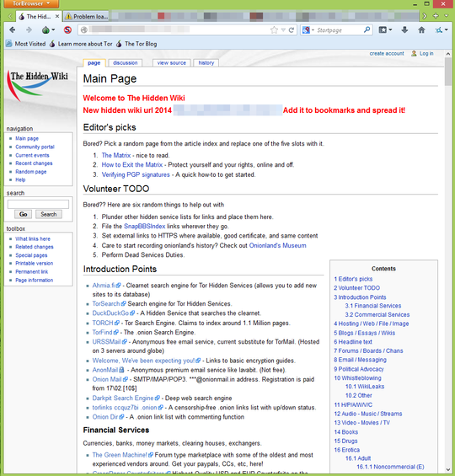The image size is (455, 476).
Task: Click the NoScript blocked-scripts icon
Action: point(67,29)
